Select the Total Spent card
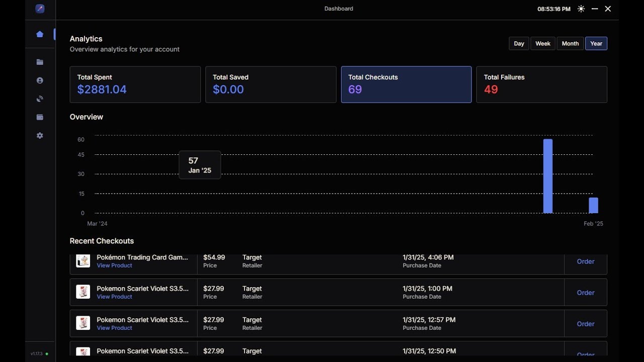Image resolution: width=644 pixels, height=362 pixels. tap(135, 84)
